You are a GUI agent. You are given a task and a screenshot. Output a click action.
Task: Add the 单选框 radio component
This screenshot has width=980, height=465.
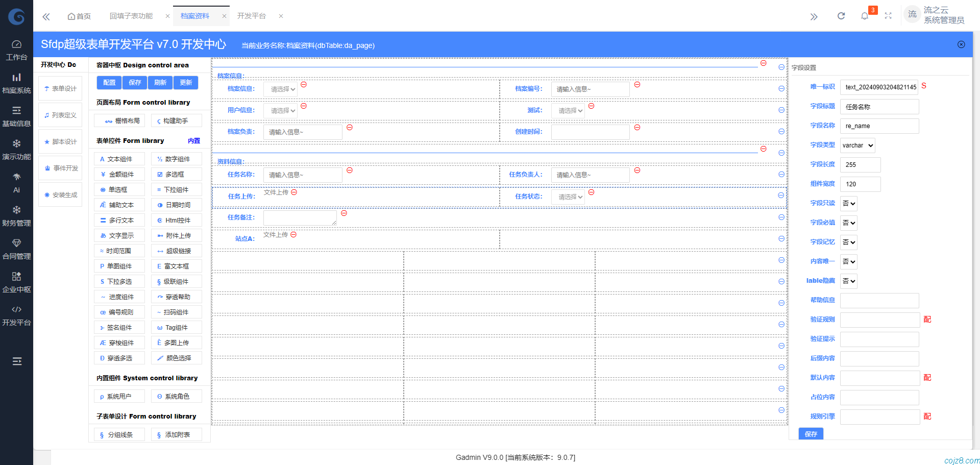tap(119, 190)
